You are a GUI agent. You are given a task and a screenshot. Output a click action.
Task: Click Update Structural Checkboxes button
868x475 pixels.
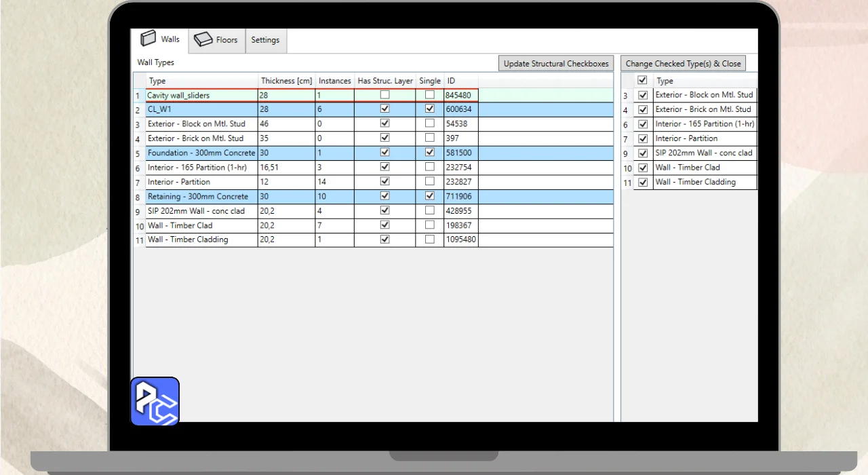coord(556,63)
